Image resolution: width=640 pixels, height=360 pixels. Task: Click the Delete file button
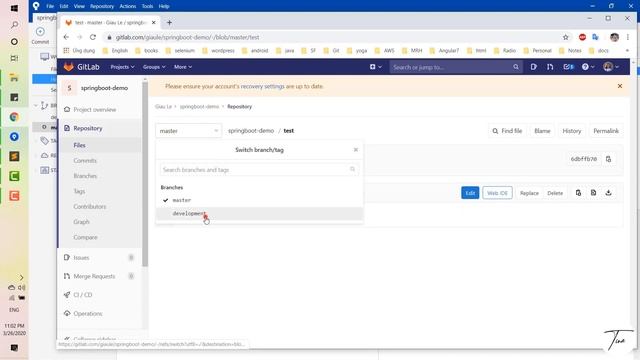[x=555, y=193]
